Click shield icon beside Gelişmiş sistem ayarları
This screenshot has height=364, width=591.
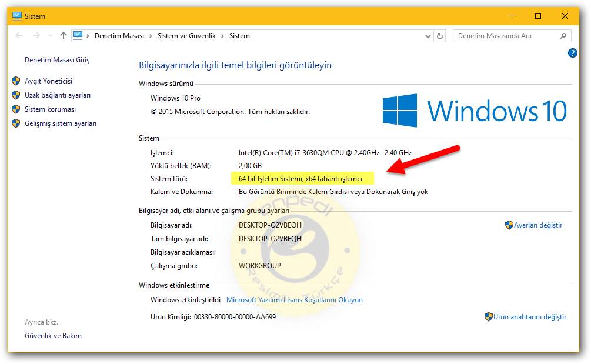pos(16,123)
